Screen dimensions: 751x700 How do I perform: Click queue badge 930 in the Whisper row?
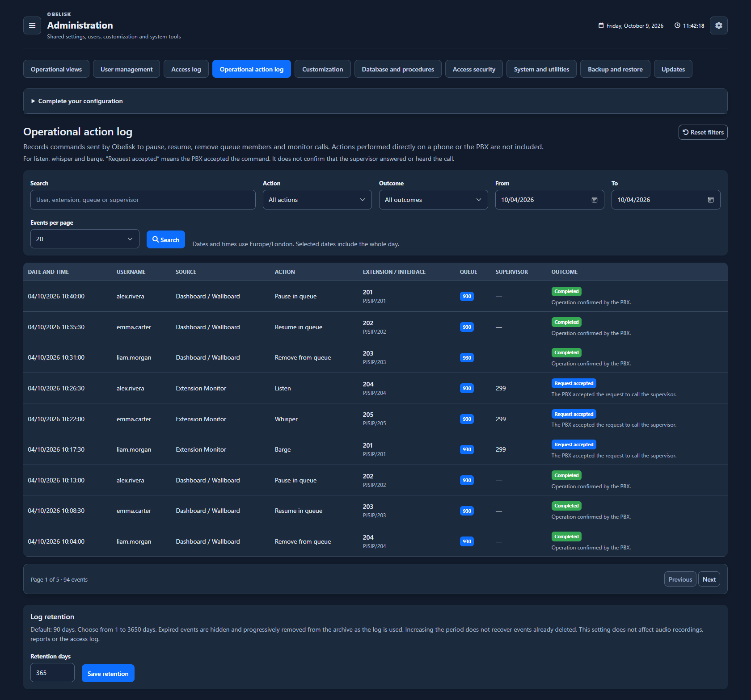[467, 419]
